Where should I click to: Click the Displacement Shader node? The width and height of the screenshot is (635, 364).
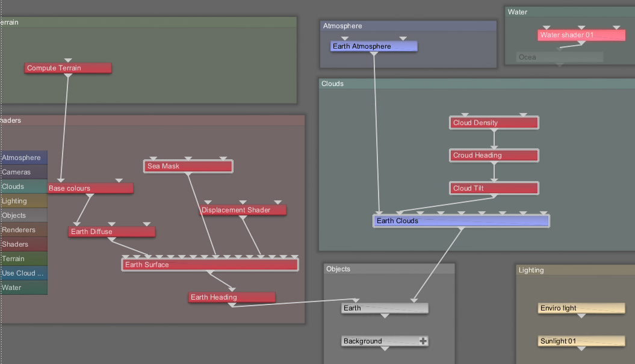click(243, 210)
